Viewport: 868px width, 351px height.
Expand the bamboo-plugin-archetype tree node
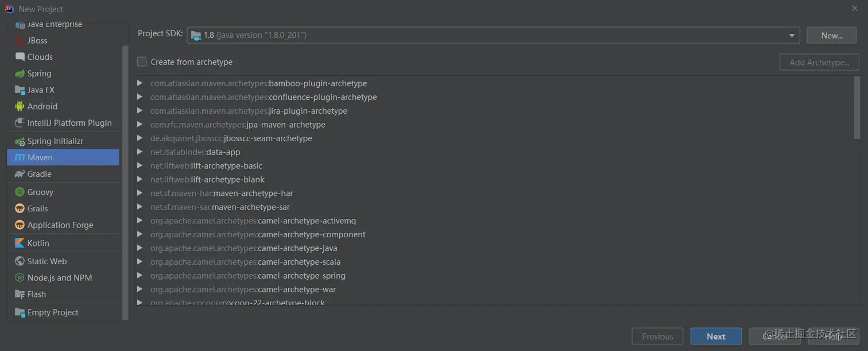click(139, 83)
